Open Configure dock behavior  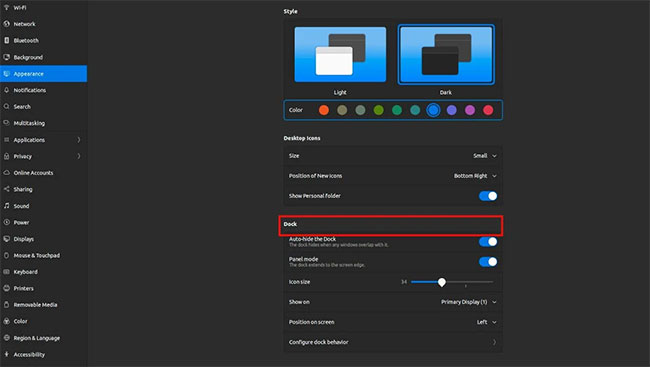393,342
